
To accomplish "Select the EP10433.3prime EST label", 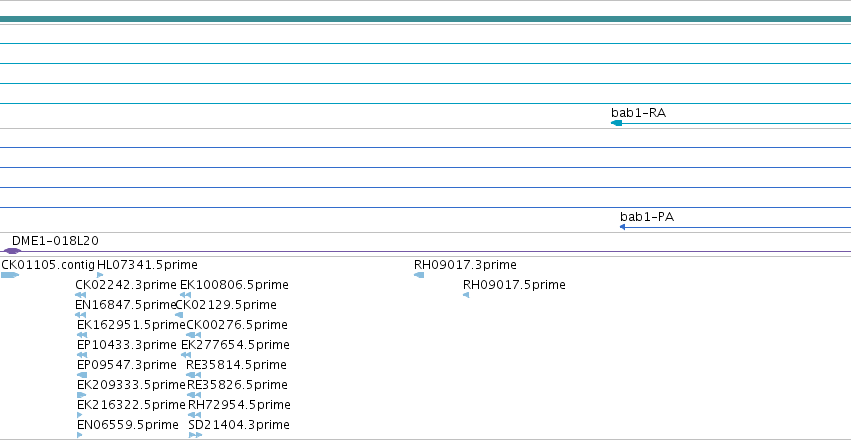I will (127, 345).
